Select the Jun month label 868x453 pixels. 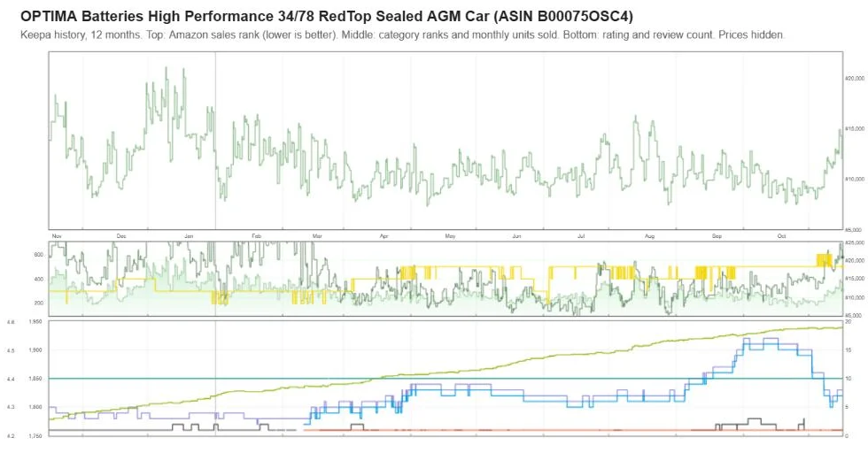(516, 236)
